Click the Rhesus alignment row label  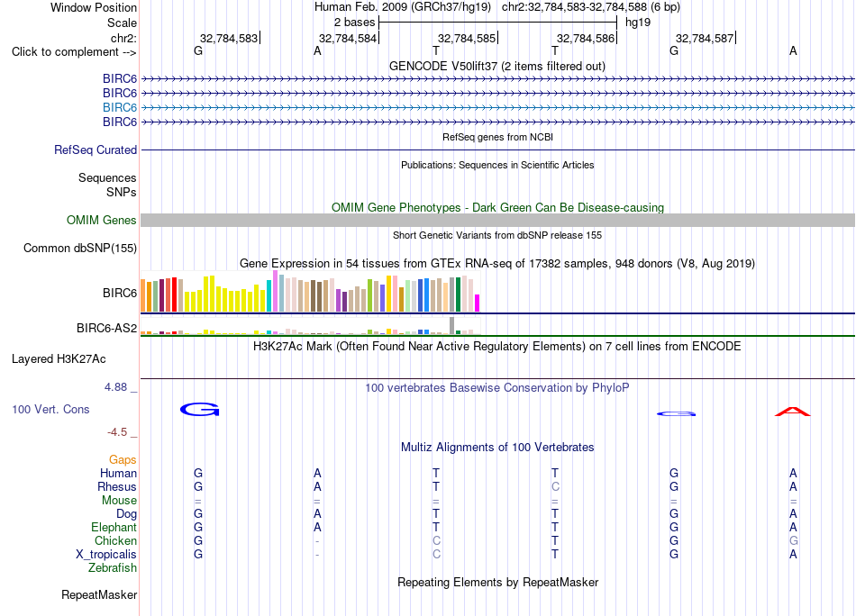pyautogui.click(x=117, y=486)
